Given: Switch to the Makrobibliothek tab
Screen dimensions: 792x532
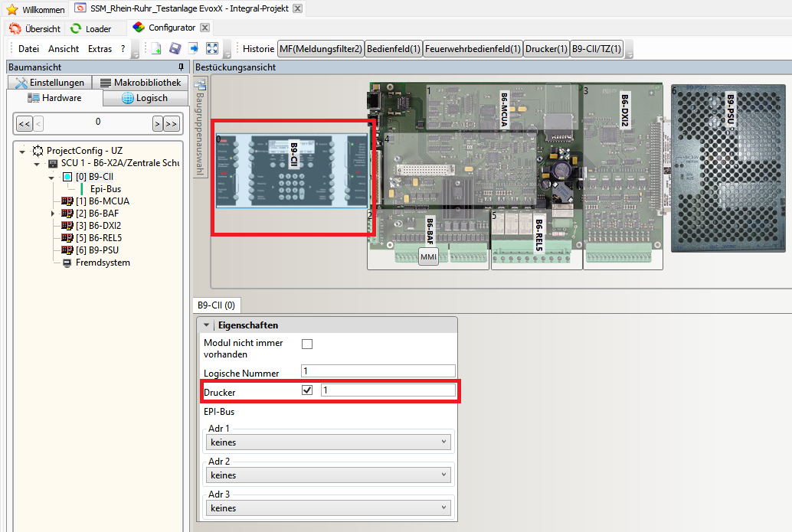Looking at the screenshot, I should click(x=140, y=82).
